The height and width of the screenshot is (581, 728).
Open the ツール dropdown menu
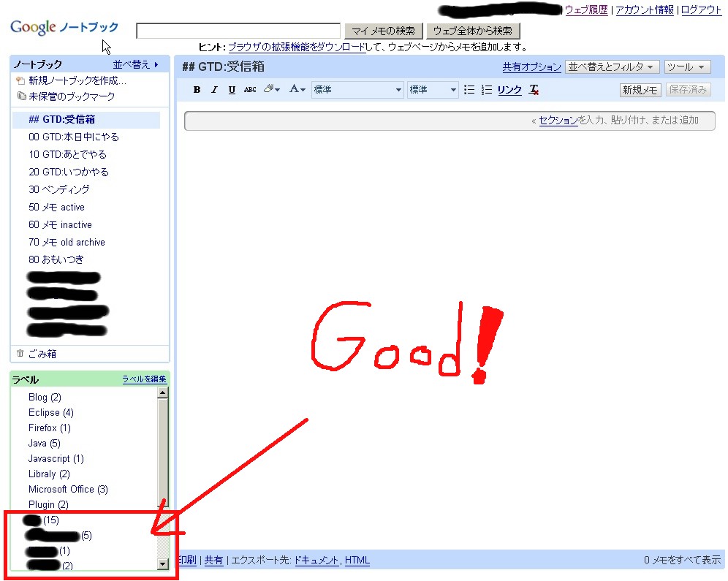(686, 67)
